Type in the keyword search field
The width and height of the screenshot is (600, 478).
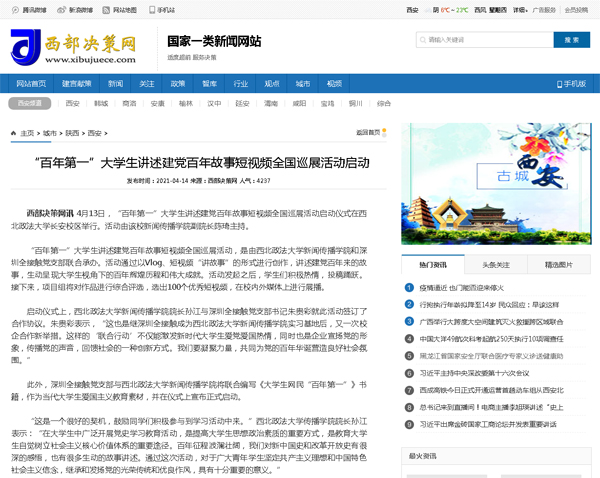480,40
